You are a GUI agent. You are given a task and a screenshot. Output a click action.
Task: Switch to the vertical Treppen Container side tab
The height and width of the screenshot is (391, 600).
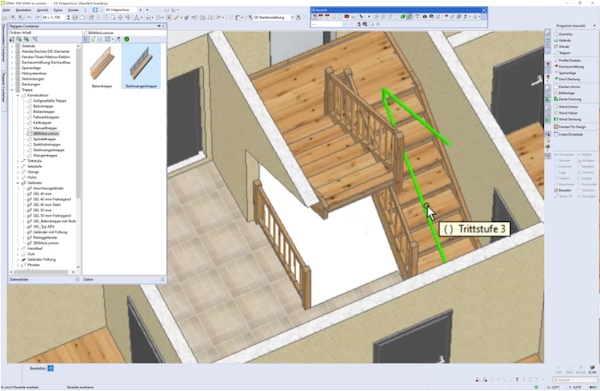[3, 87]
